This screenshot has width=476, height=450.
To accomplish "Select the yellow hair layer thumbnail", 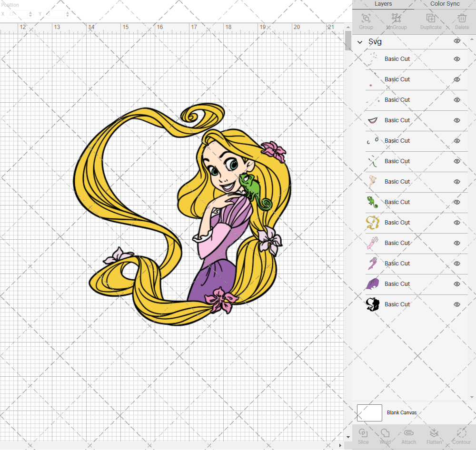I will click(373, 223).
